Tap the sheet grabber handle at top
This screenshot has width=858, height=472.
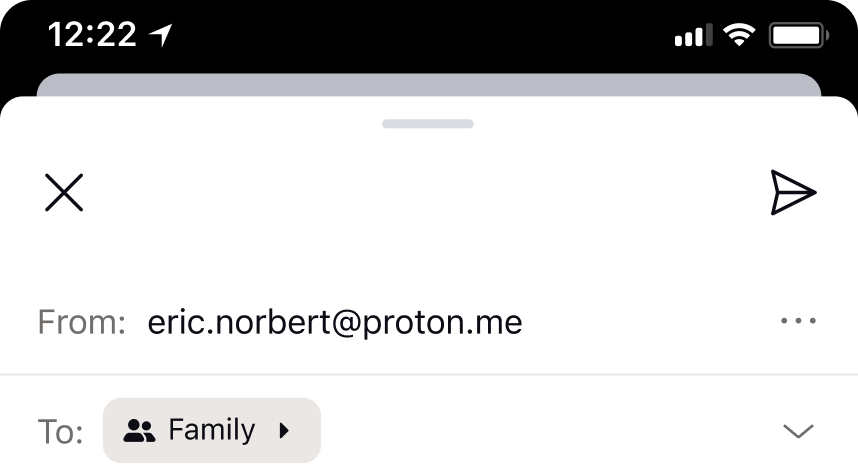[x=428, y=124]
